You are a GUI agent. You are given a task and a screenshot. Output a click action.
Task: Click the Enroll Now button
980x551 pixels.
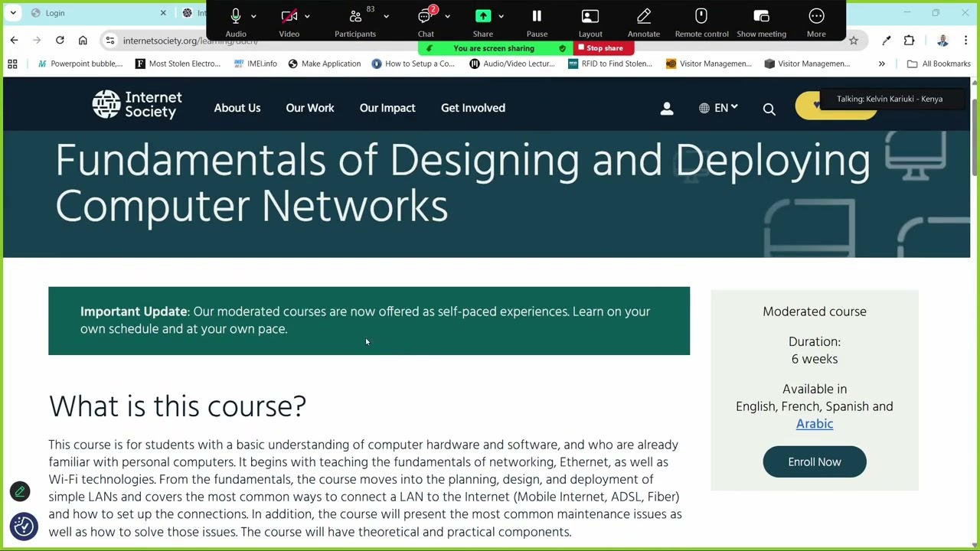815,462
